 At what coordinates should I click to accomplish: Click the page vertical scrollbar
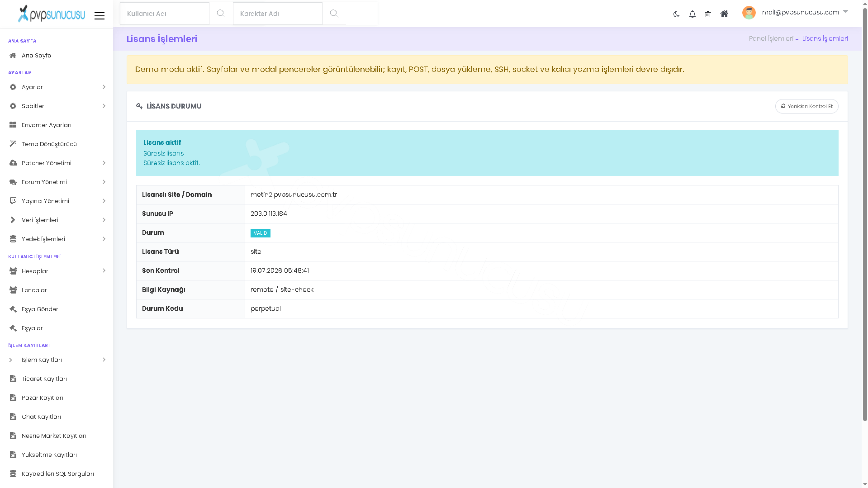pyautogui.click(x=864, y=213)
